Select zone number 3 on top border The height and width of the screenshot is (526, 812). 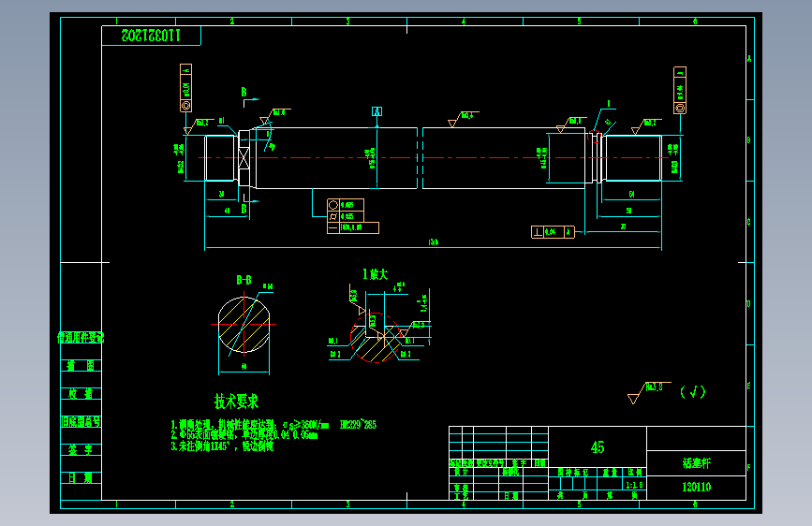click(348, 22)
